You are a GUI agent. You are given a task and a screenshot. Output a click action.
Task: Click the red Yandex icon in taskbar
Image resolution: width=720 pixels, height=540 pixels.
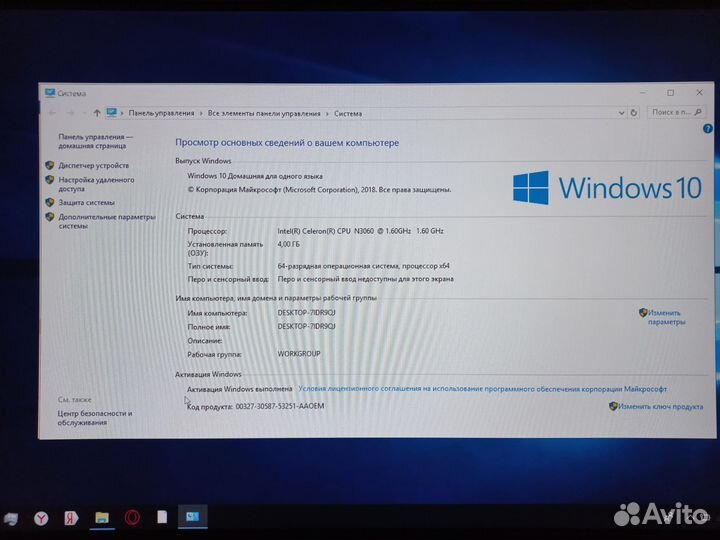click(x=70, y=517)
